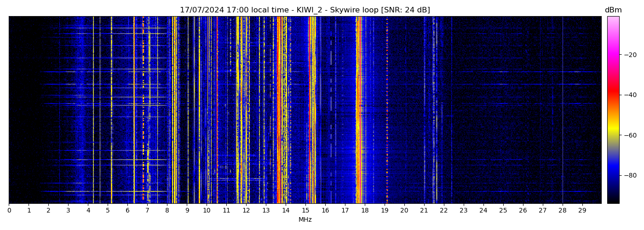Pick the blue region of the colorbar
The width and height of the screenshot is (644, 230).
(x=613, y=172)
